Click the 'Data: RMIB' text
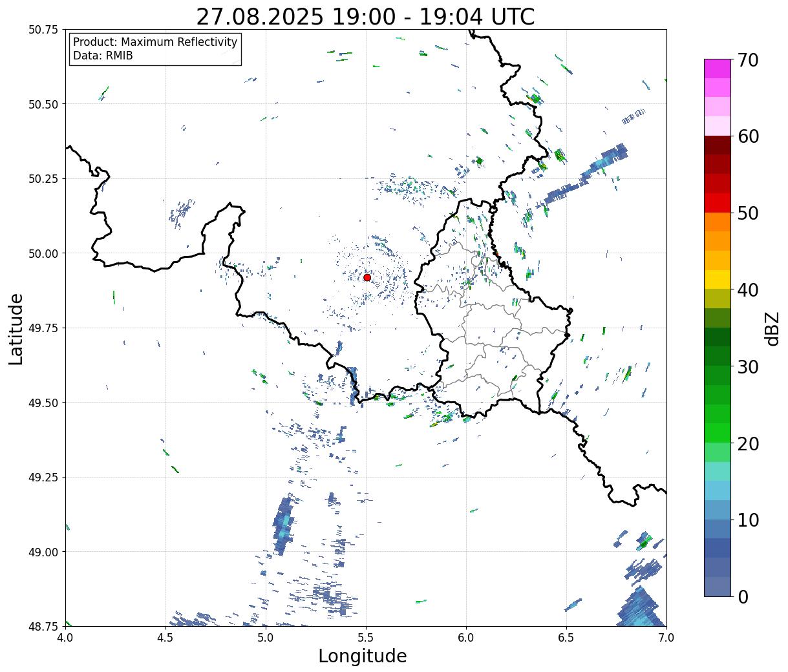Image resolution: width=788 pixels, height=672 pixels. 103,56
